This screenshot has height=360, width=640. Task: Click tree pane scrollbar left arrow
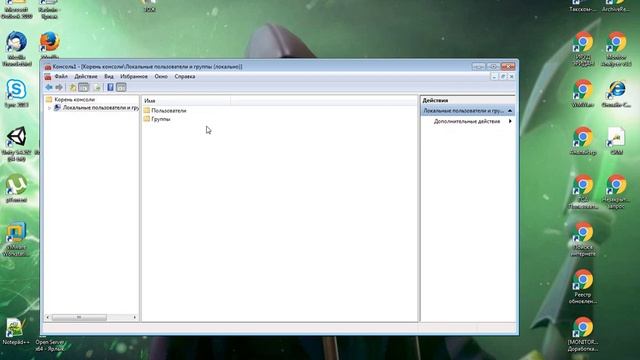click(48, 317)
